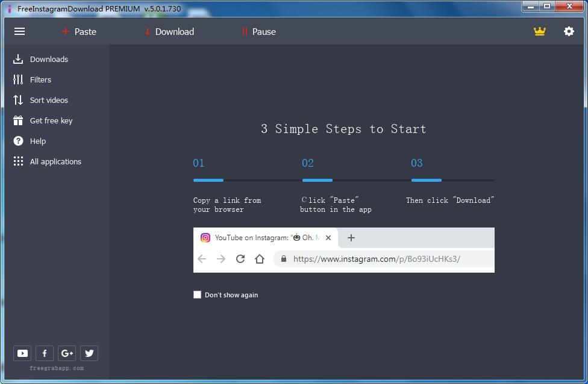This screenshot has height=384, width=588.
Task: Click the red Download arrow icon
Action: tap(148, 31)
